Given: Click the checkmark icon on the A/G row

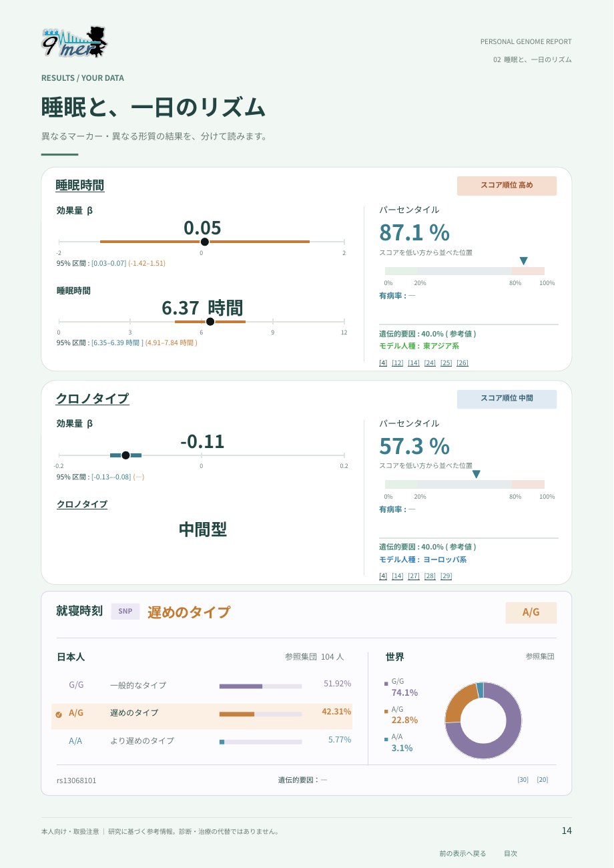Looking at the screenshot, I should click(x=59, y=714).
